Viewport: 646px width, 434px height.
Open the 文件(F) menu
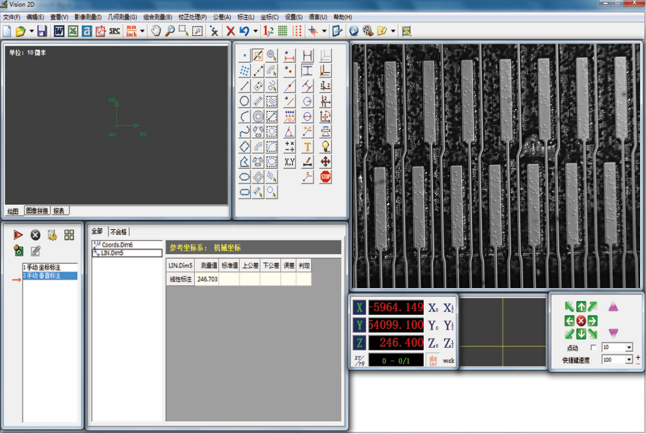point(11,17)
